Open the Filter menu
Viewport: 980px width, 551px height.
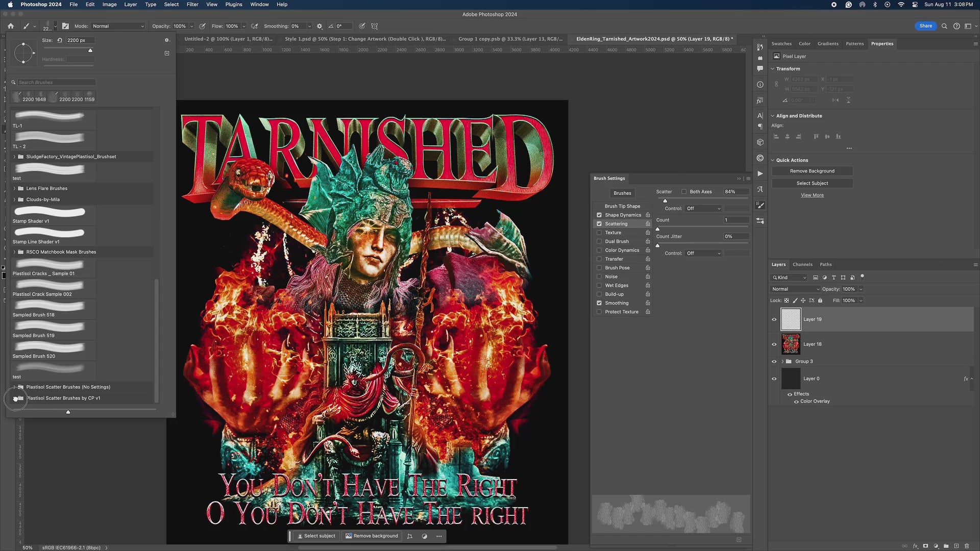click(192, 5)
